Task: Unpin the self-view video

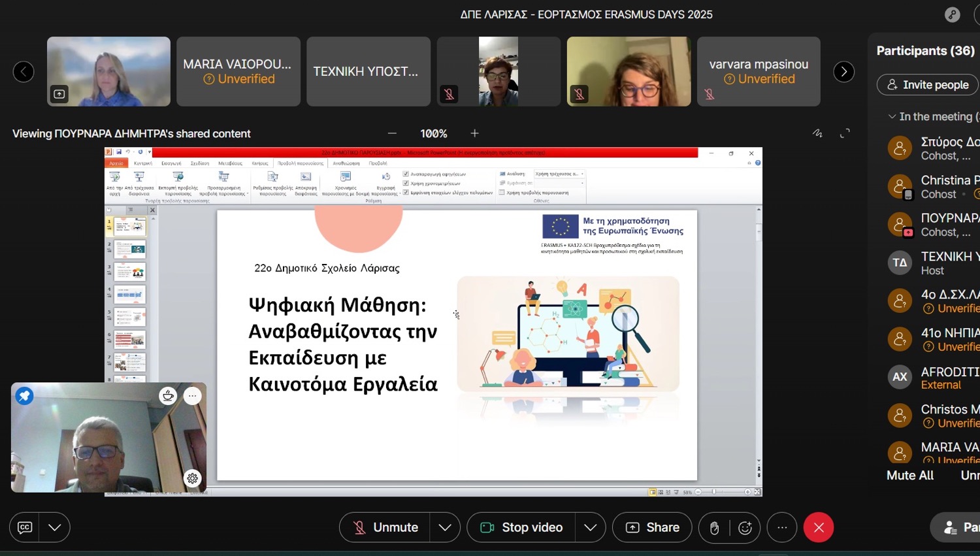Action: 24,395
